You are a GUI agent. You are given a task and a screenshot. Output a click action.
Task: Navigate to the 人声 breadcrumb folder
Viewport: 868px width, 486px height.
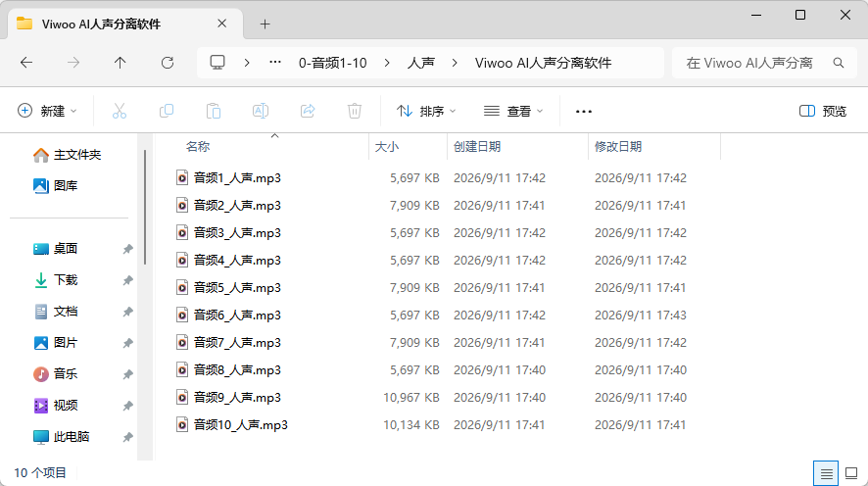(421, 63)
